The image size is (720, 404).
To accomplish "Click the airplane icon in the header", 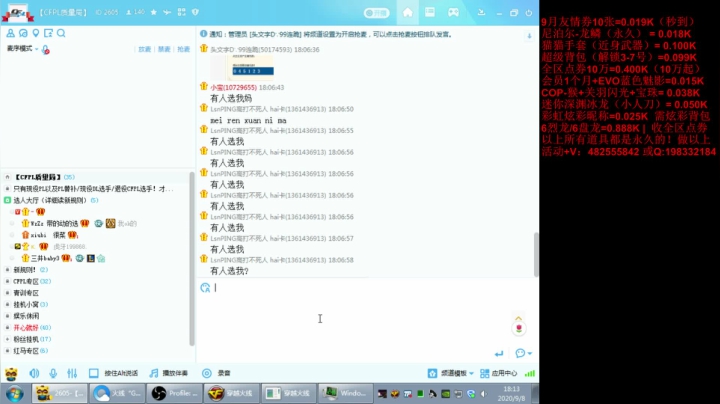I will coord(167,12).
